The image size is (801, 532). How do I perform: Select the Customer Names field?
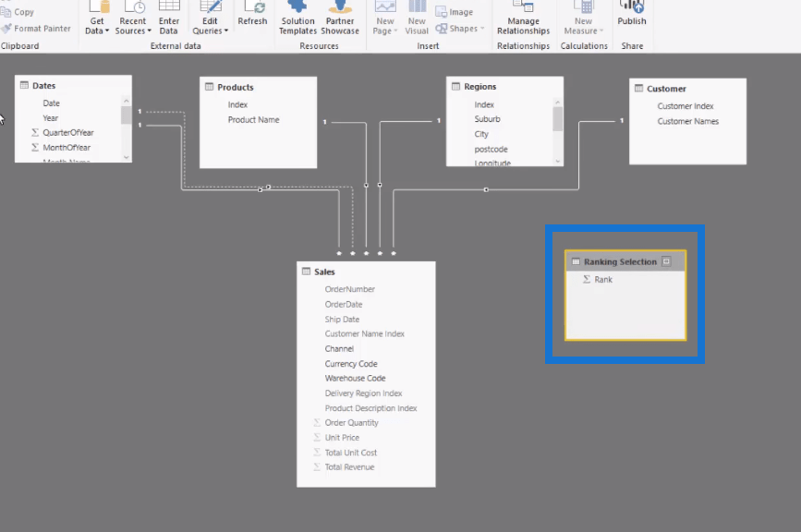687,122
